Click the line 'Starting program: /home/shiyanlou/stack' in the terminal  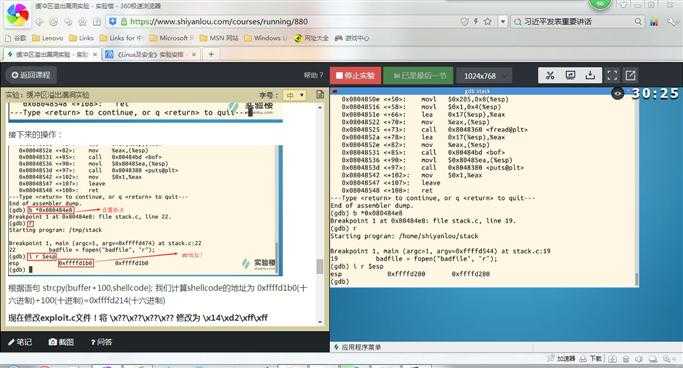point(404,236)
